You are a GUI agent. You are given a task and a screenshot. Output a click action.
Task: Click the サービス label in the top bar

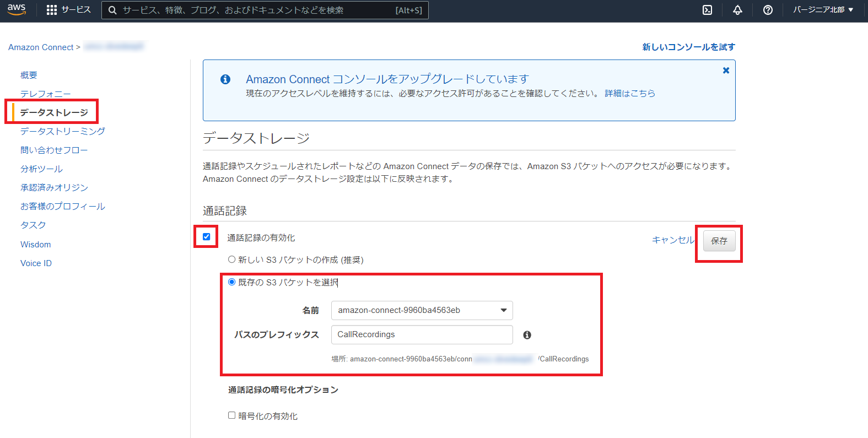pos(76,10)
